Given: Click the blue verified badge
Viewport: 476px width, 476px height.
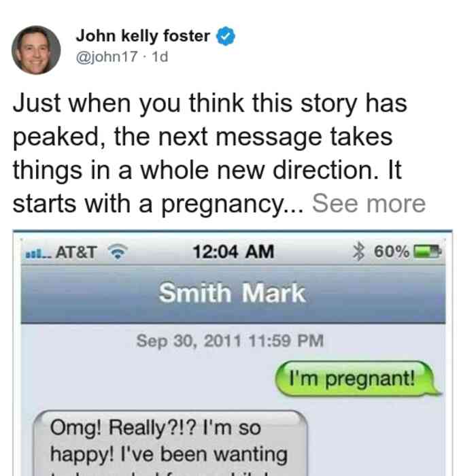Looking at the screenshot, I should pos(225,36).
